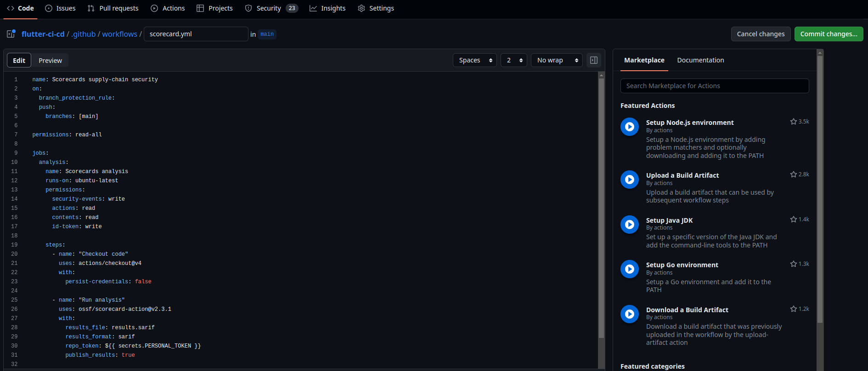Open Setup Java JDK action

[669, 220]
